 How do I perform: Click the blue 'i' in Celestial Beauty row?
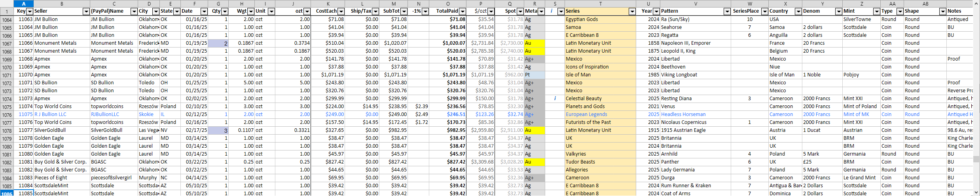[x=555, y=99]
